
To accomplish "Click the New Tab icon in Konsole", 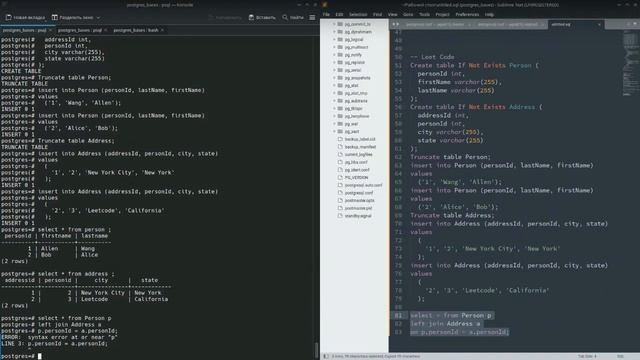I will click(9, 18).
